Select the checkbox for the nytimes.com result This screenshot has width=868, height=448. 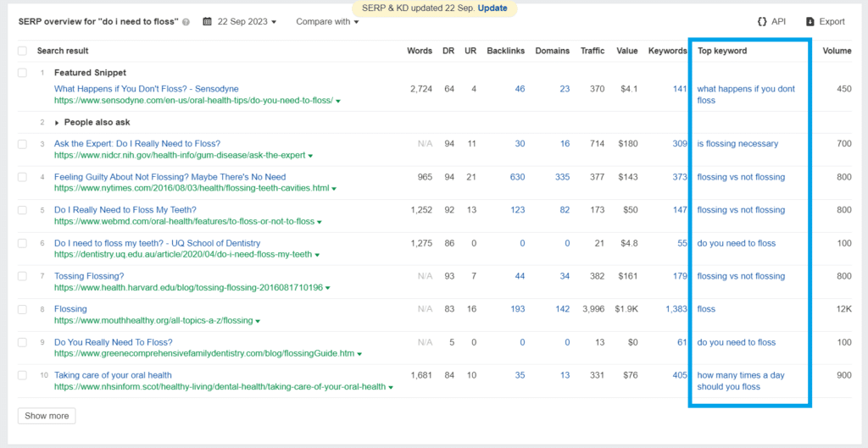(22, 177)
